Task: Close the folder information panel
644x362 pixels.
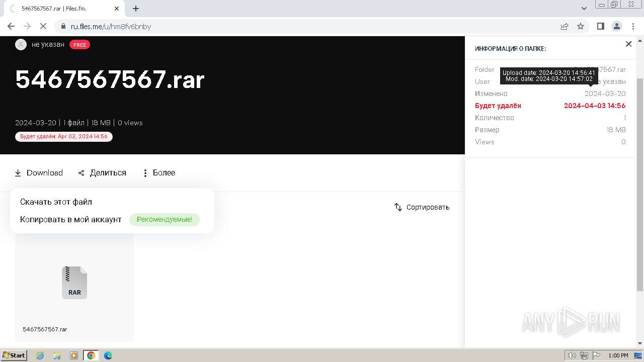Action: coord(628,44)
